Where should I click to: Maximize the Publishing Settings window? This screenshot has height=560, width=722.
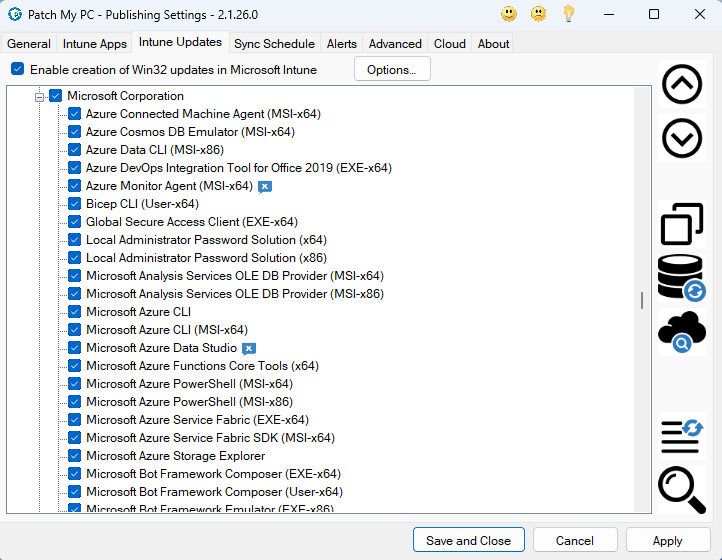653,14
